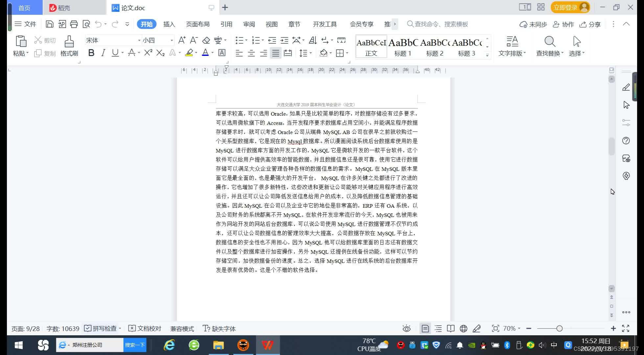This screenshot has height=355, width=644.
Task: Switch to the 审阅 tab
Action: click(x=249, y=24)
